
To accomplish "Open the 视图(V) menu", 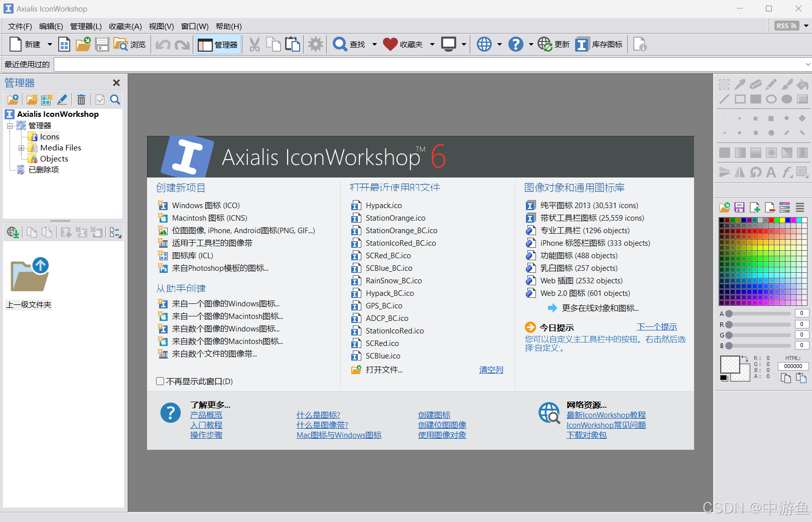I will tap(162, 26).
